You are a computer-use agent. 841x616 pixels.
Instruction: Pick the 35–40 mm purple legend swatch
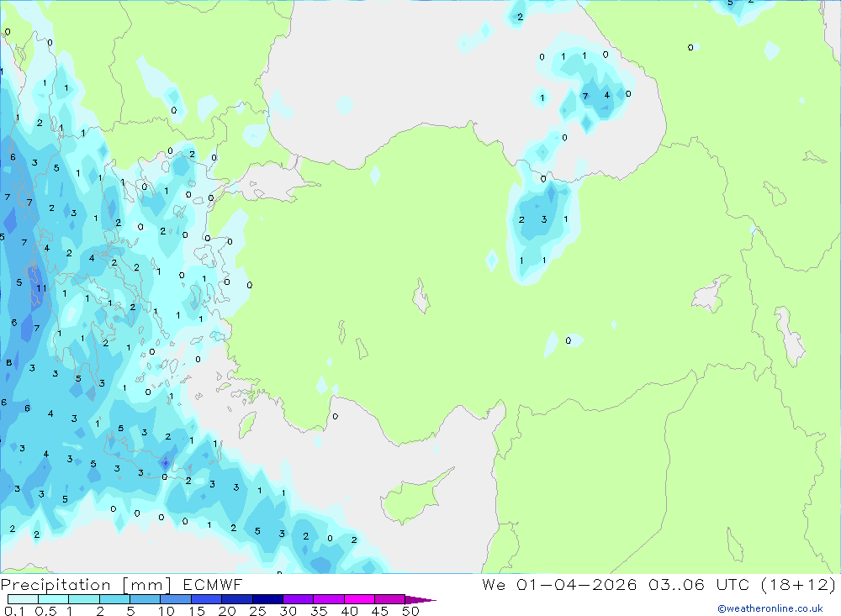coord(329,599)
